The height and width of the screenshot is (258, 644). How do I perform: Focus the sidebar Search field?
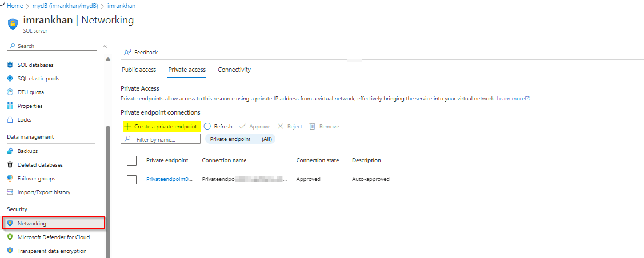(x=52, y=46)
